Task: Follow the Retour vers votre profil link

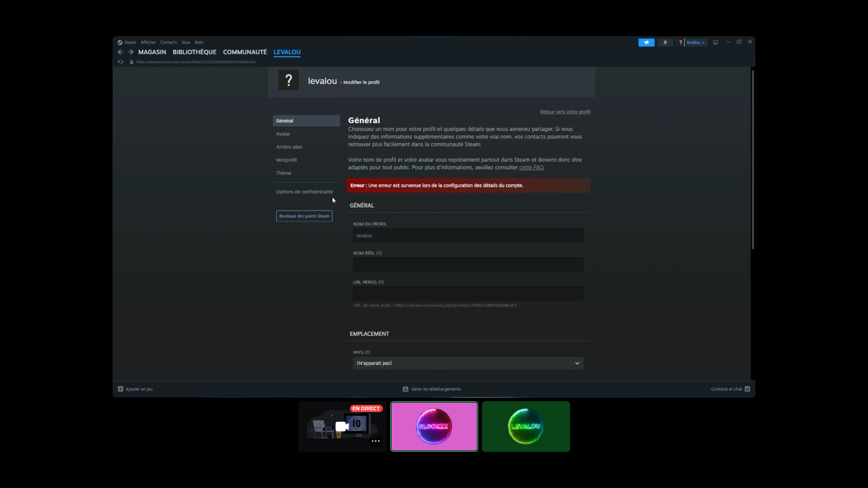Action: 565,112
